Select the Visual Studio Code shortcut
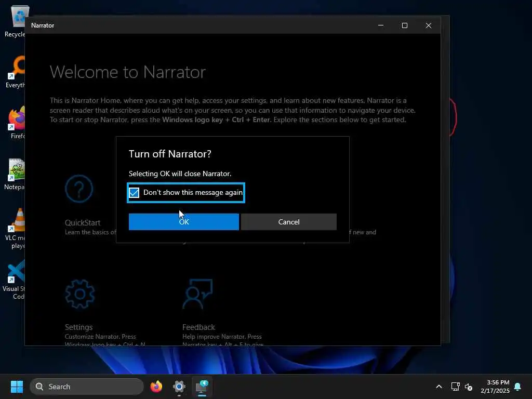This screenshot has width=532, height=399. 14,280
